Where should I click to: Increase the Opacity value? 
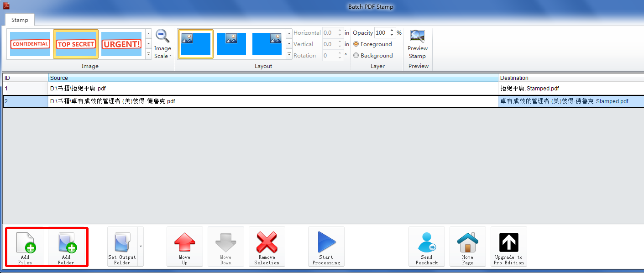tap(392, 31)
